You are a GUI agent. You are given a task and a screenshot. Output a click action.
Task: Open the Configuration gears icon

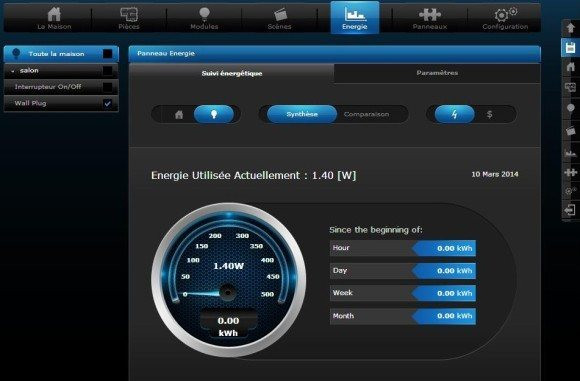pyautogui.click(x=505, y=14)
